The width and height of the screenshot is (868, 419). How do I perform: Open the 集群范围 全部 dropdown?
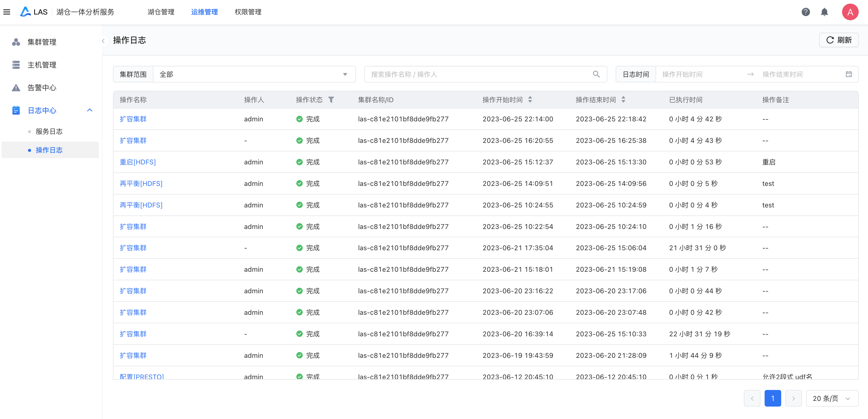click(x=254, y=74)
